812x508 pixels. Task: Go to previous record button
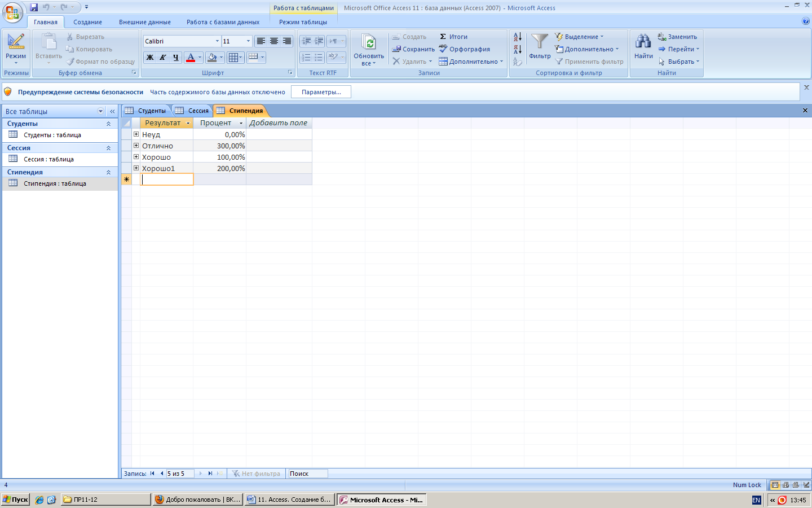coord(162,474)
